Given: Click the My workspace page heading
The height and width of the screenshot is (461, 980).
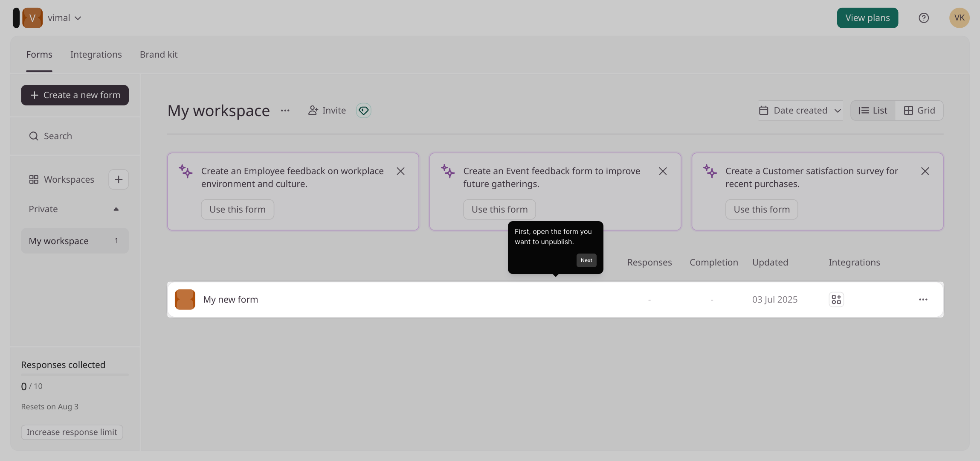Looking at the screenshot, I should (x=219, y=111).
